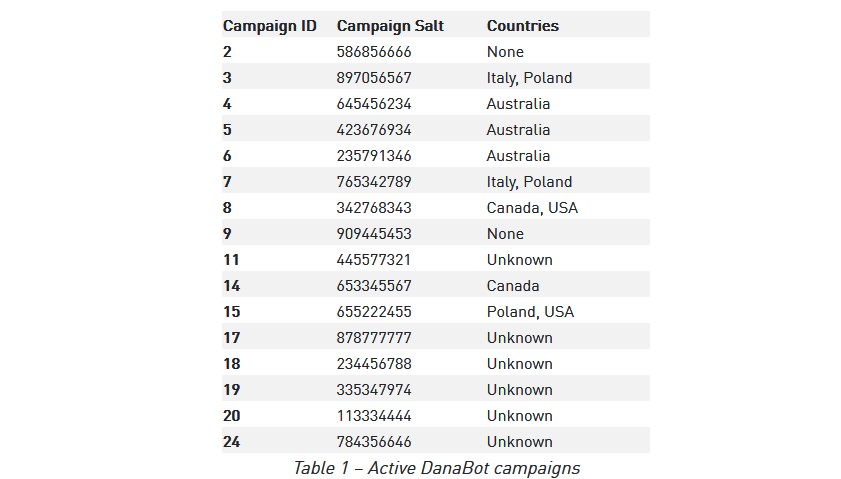The image size is (841, 479).
Task: Select salt value 645456234
Action: 374,104
